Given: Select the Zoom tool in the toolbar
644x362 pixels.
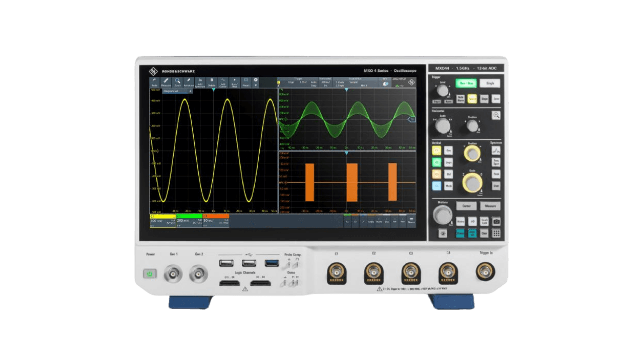Looking at the screenshot, I should (177, 83).
